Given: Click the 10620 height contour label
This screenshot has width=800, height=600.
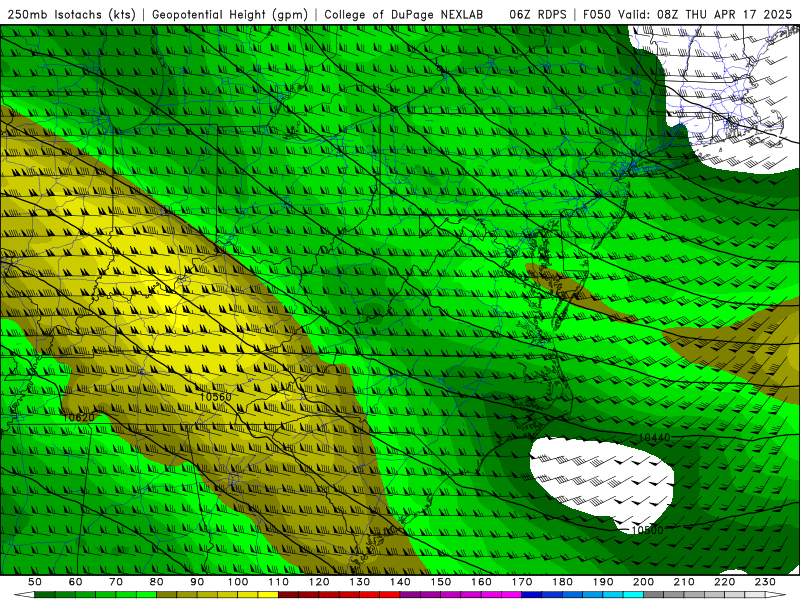Looking at the screenshot, I should (x=79, y=417).
